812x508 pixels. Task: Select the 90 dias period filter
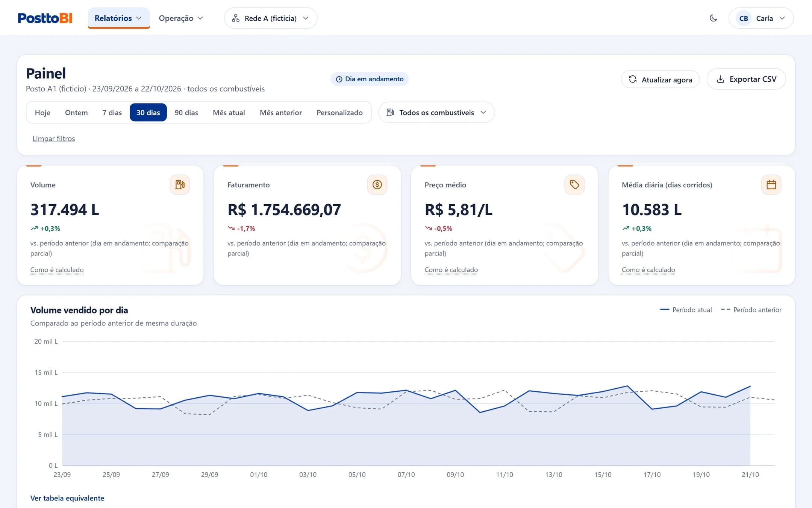coord(186,113)
